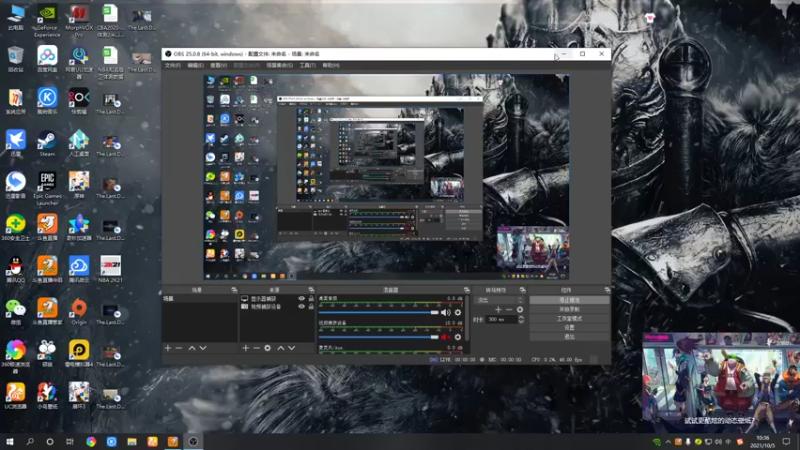Image resolution: width=800 pixels, height=450 pixels.
Task: Pop out the Audio Mixer dock panel
Action: click(x=466, y=290)
